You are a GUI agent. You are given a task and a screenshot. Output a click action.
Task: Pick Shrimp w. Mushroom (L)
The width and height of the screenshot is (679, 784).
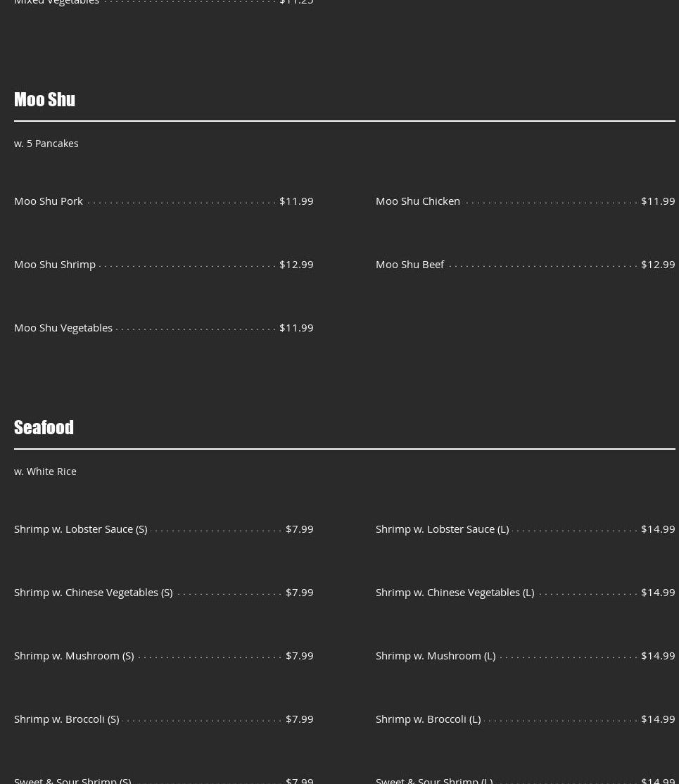(436, 655)
